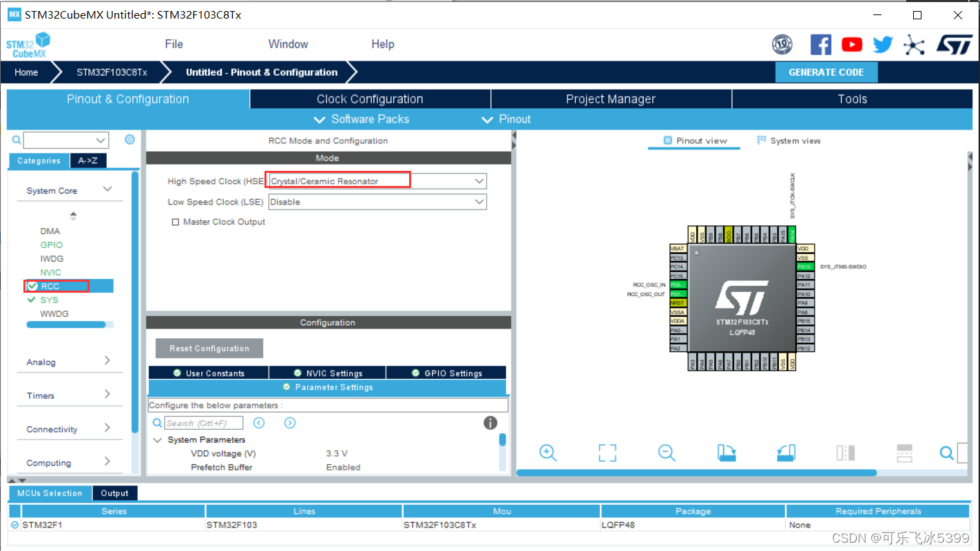980x551 pixels.
Task: Enable the Master Clock Output checkbox
Action: (176, 222)
